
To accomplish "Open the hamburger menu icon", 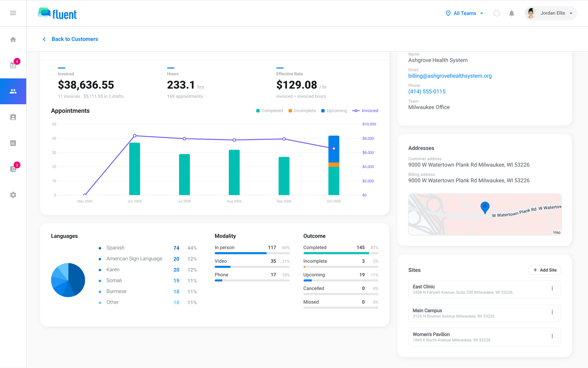I will coord(13,13).
